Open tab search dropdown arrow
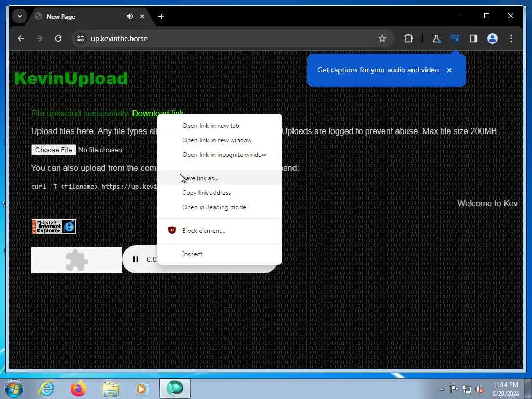The image size is (532, 399). 20,16
